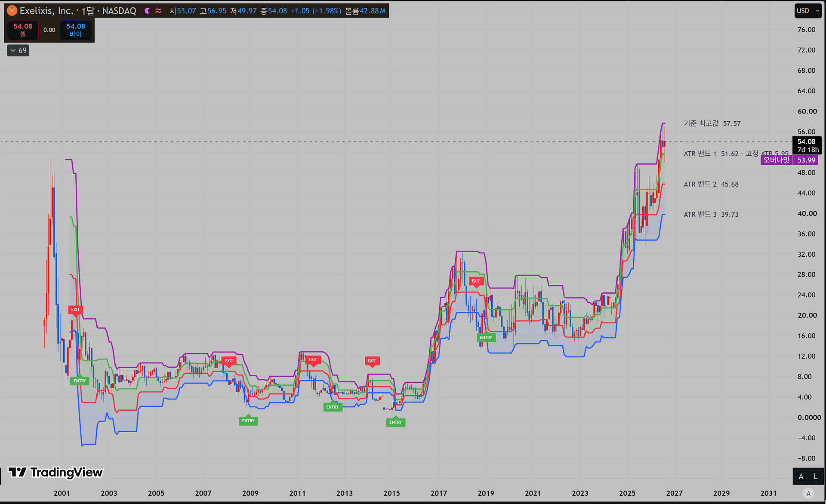
Task: Select the EXIT marker near 2018
Action: (476, 281)
